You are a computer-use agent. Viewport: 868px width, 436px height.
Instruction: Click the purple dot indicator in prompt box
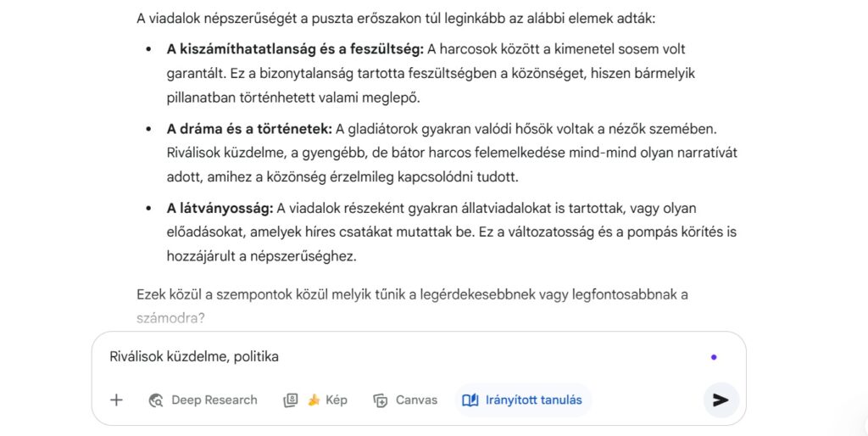click(x=714, y=357)
